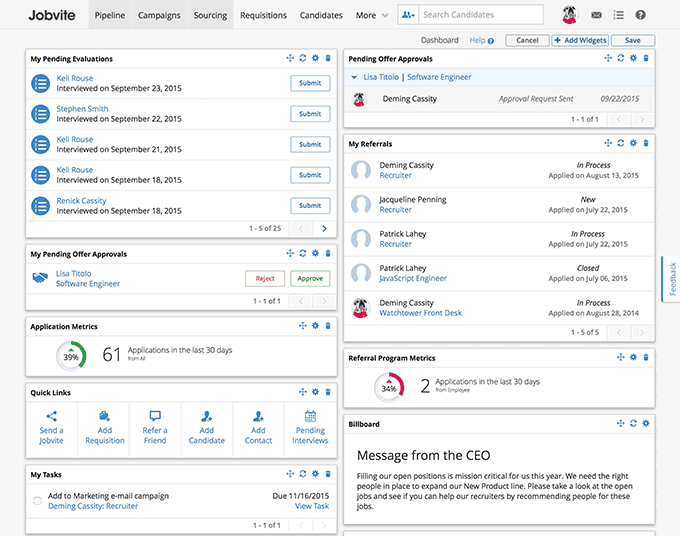This screenshot has height=536, width=680.
Task: Open the task list icon in header
Action: click(x=618, y=15)
